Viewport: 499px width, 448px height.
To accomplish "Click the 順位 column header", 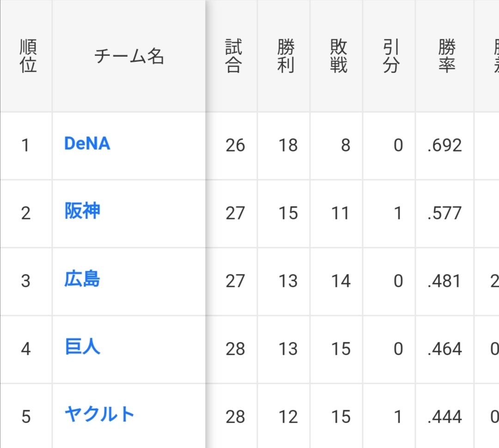I will (28, 56).
